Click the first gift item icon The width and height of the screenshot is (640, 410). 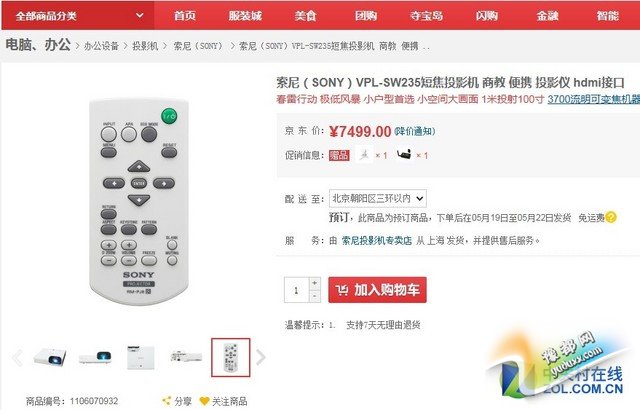364,155
